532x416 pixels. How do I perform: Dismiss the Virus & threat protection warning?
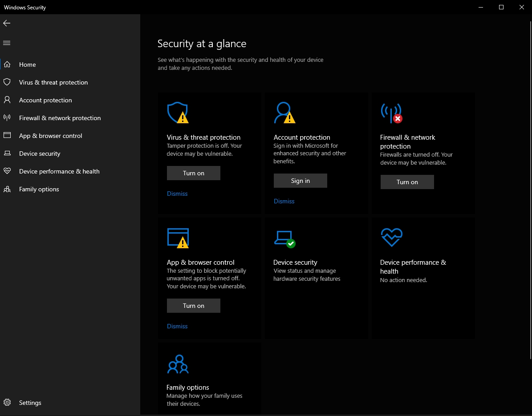pyautogui.click(x=177, y=194)
